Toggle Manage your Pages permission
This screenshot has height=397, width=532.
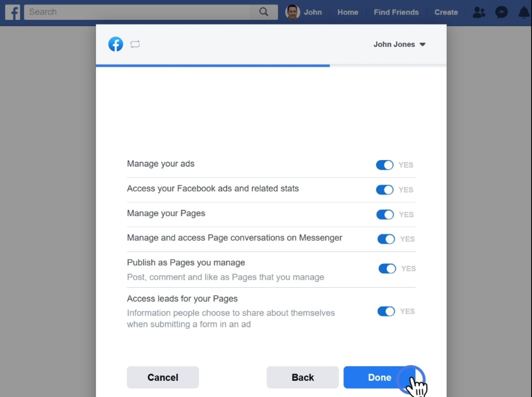coord(385,214)
